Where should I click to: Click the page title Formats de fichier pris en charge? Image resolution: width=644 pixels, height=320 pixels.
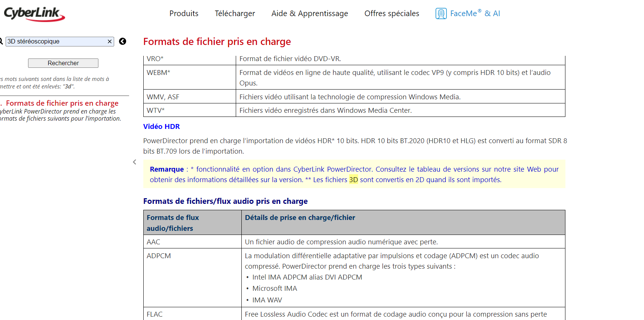point(217,42)
